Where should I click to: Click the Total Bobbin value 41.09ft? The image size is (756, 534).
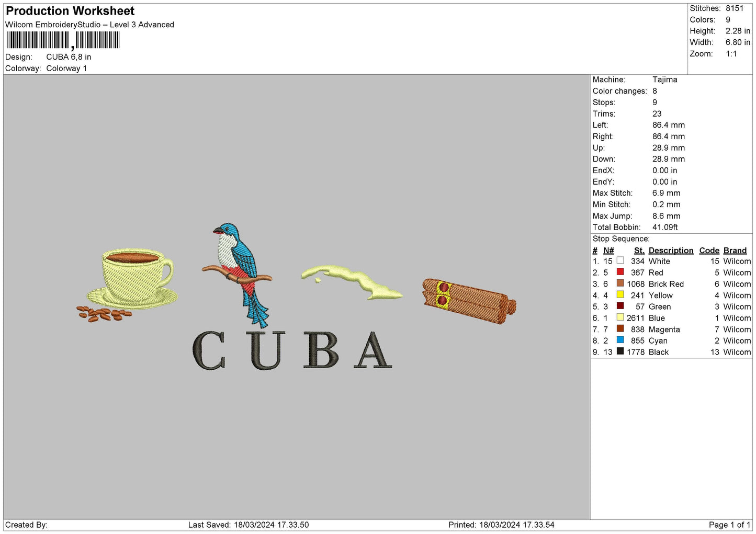[665, 228]
